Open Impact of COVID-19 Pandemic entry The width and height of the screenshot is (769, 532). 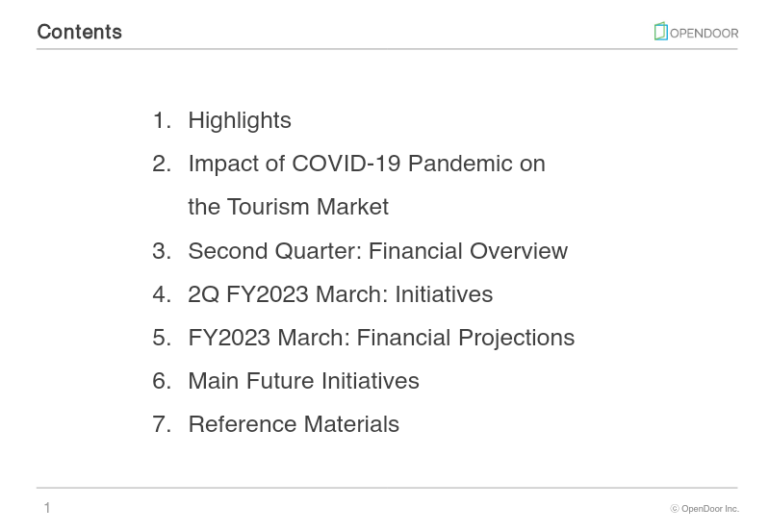pos(366,164)
